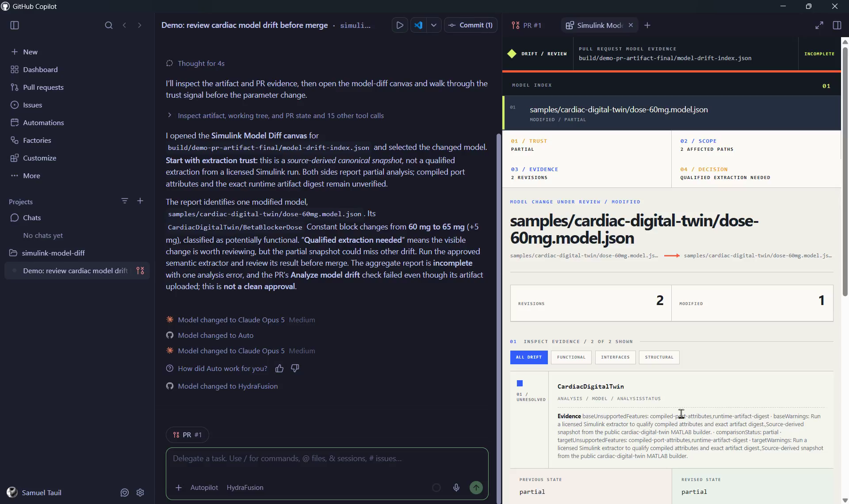Start a New session in sidebar
Screen dimensions: 849x504
[77, 52]
